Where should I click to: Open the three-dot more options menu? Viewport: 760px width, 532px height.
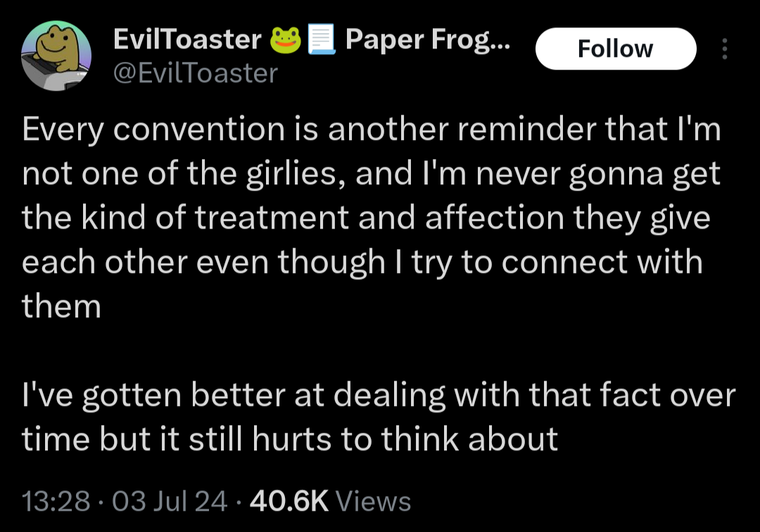pos(725,49)
